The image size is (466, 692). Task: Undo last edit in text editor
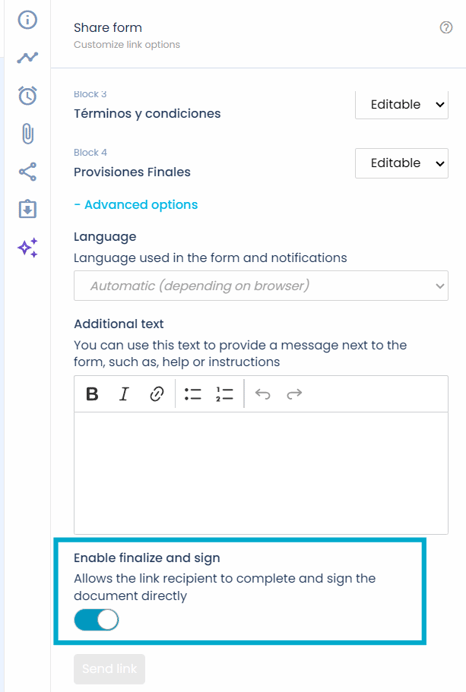click(263, 394)
